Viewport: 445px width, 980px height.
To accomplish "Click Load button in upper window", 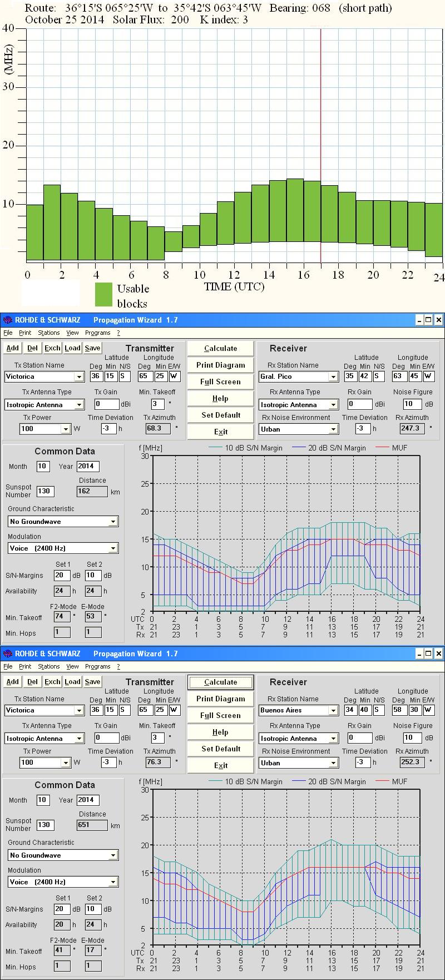I will click(x=72, y=348).
